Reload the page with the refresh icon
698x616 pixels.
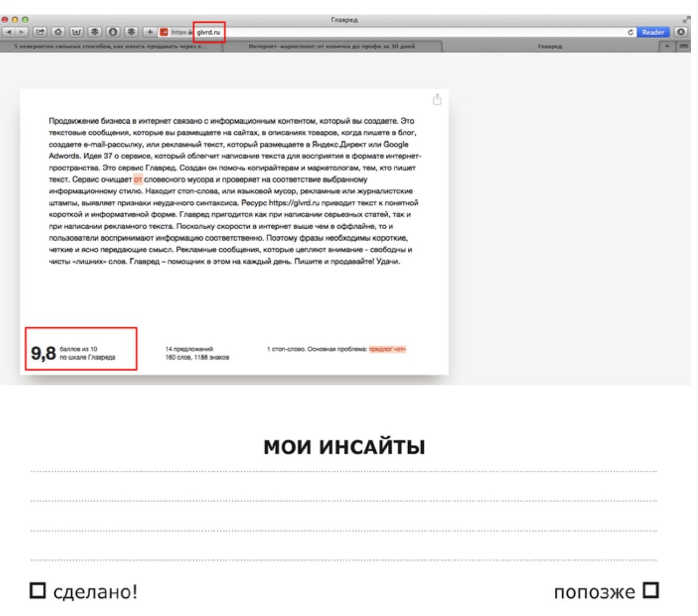(x=630, y=32)
